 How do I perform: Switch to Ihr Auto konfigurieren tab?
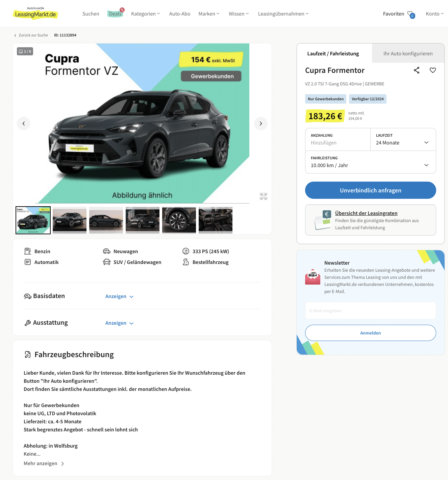pyautogui.click(x=408, y=53)
